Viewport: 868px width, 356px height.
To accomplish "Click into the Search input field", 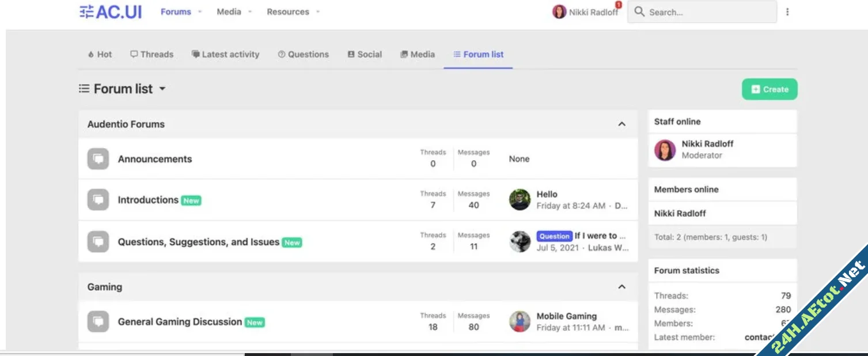I will 708,12.
